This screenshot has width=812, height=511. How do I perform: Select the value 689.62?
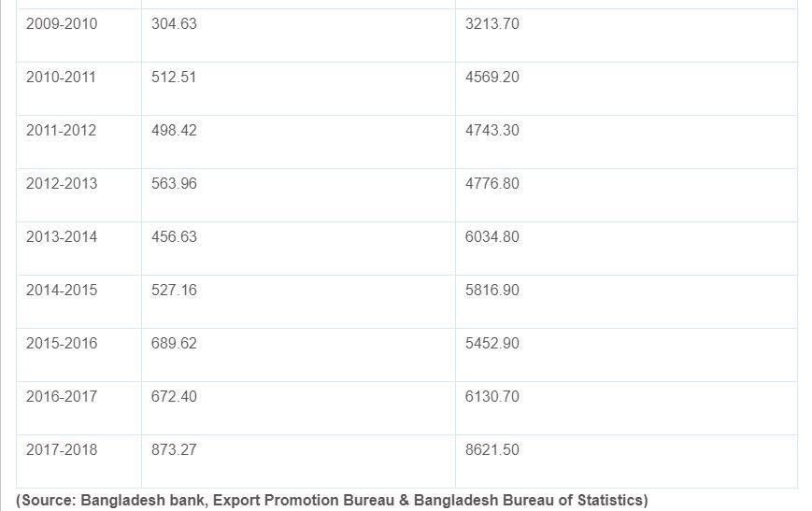tap(174, 343)
